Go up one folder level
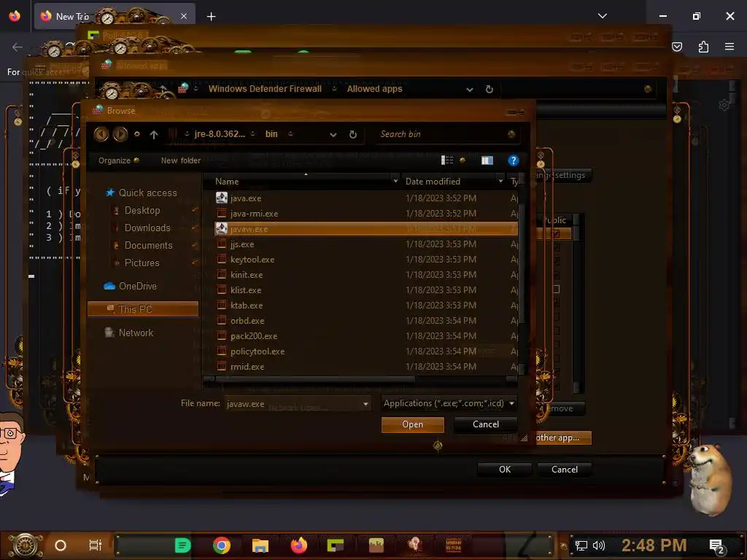Viewport: 747px width, 560px height. point(154,135)
